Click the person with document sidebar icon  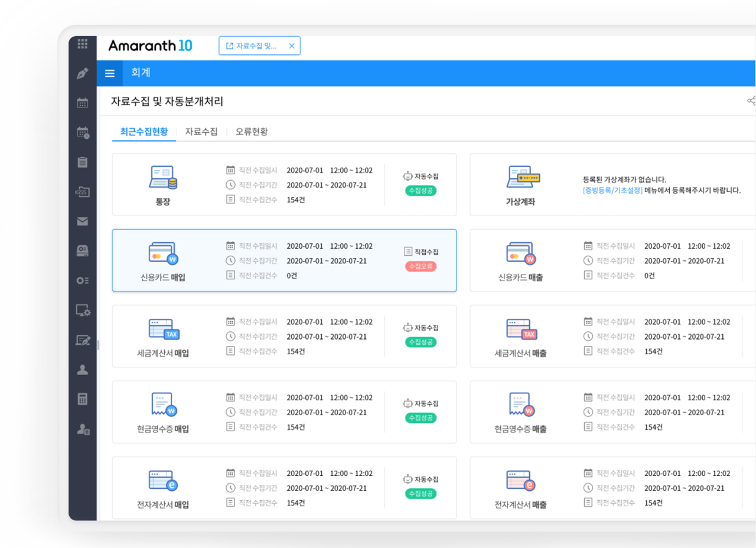(83, 429)
